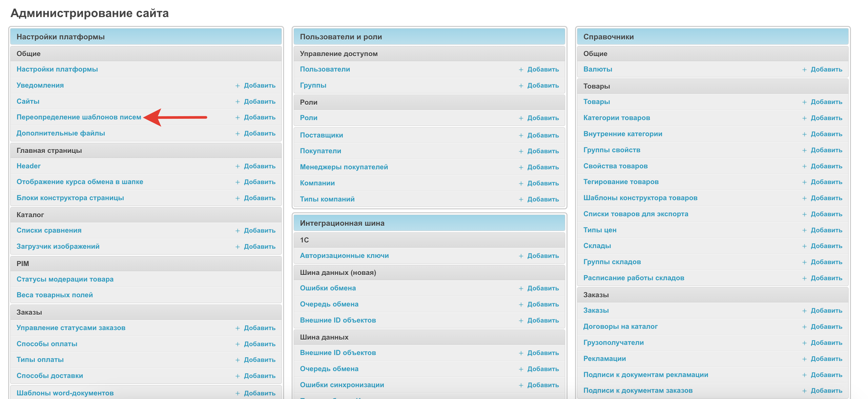Click the plus icon beside Уведомления
The width and height of the screenshot is (868, 399).
[x=238, y=86]
